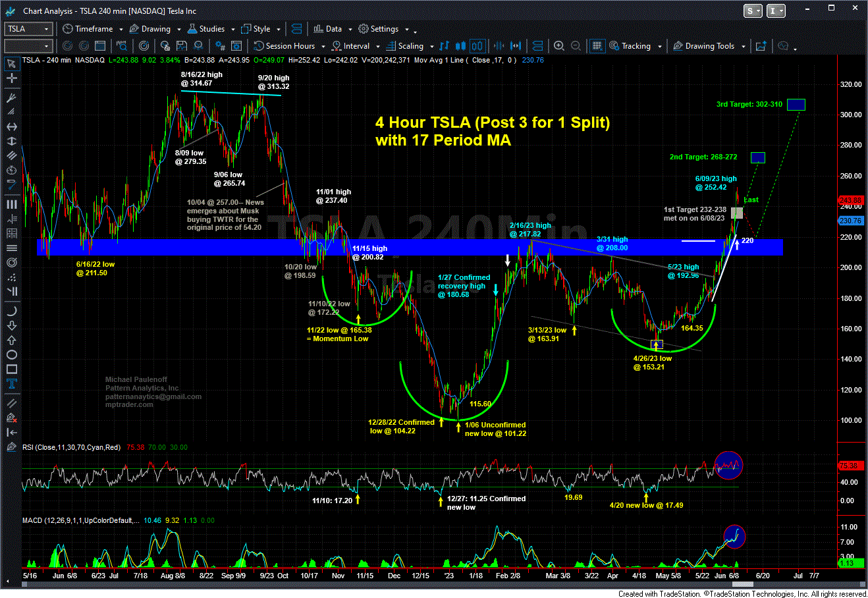Select the vertical lines drawing tool
The width and height of the screenshot is (868, 598).
pos(11,205)
